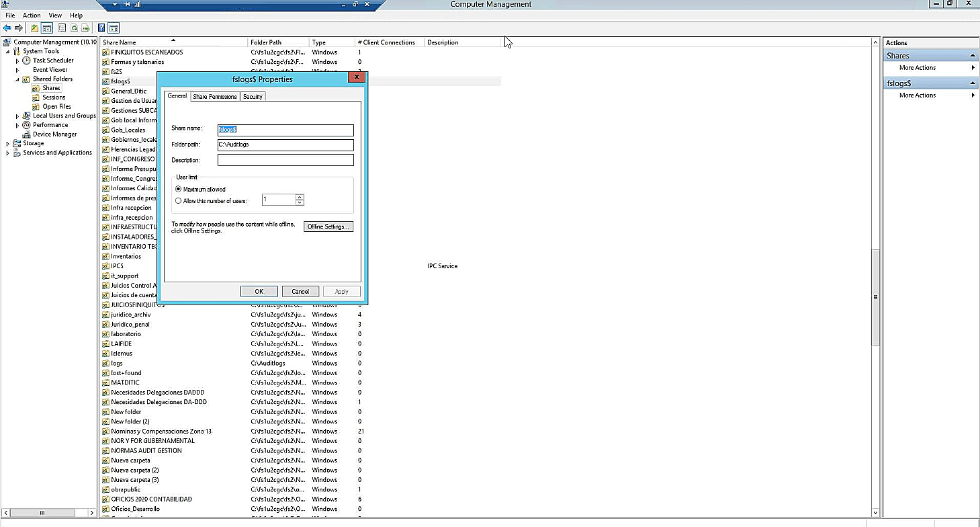Click the console tree horizontal scrollbar thumb
The image size is (980, 527).
[42, 513]
